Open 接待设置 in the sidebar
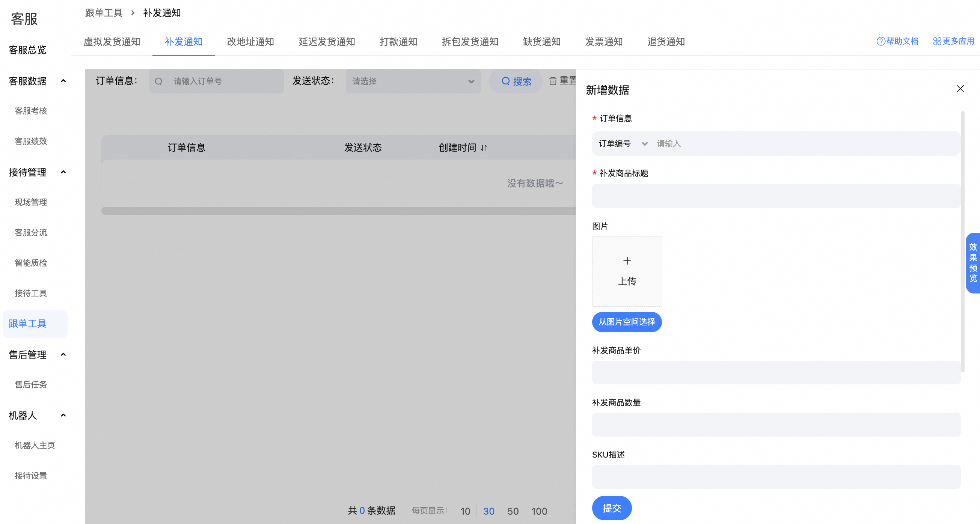 pos(31,476)
